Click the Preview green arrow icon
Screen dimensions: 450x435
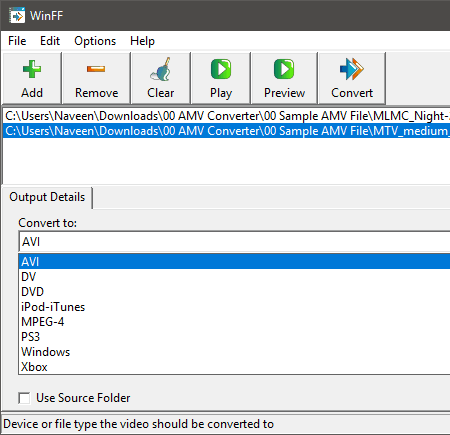pos(284,69)
